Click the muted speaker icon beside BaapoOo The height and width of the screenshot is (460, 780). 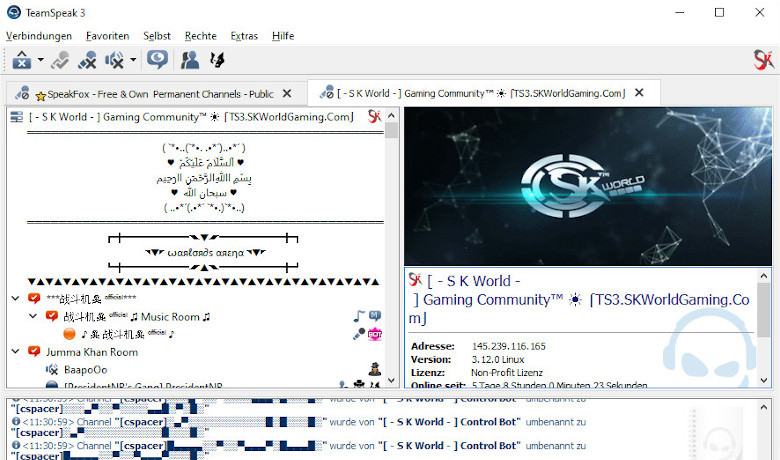pyautogui.click(x=52, y=369)
